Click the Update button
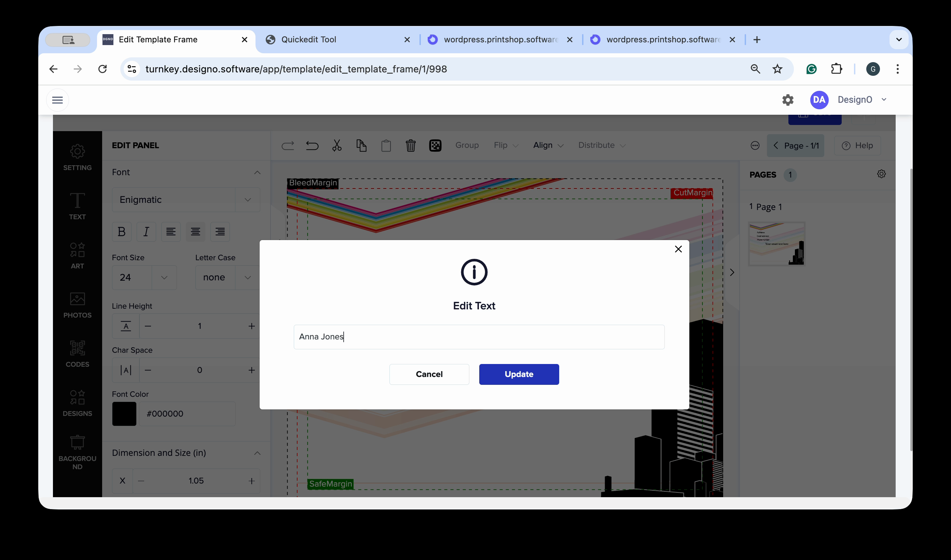This screenshot has height=560, width=951. coord(519,374)
